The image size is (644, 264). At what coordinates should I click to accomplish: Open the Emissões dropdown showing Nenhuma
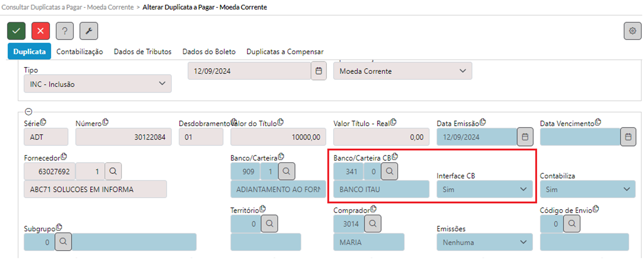pos(485,242)
